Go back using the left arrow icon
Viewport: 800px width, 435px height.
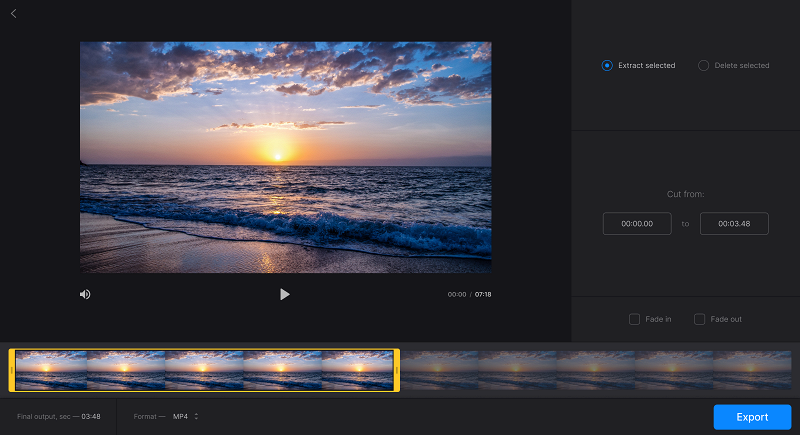pos(14,14)
